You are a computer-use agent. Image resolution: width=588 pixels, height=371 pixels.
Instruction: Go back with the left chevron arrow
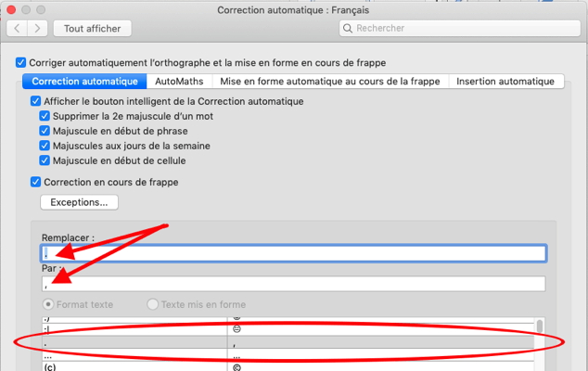click(18, 29)
